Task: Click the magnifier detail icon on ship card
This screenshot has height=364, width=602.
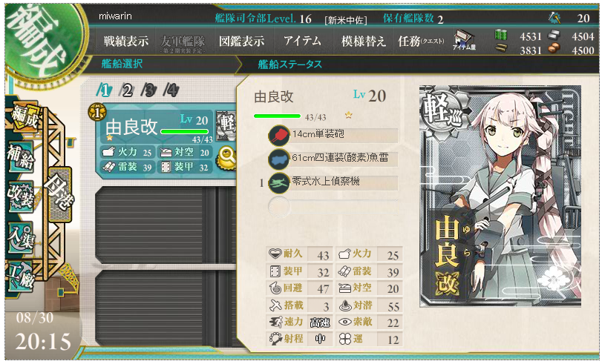Action: [x=227, y=158]
